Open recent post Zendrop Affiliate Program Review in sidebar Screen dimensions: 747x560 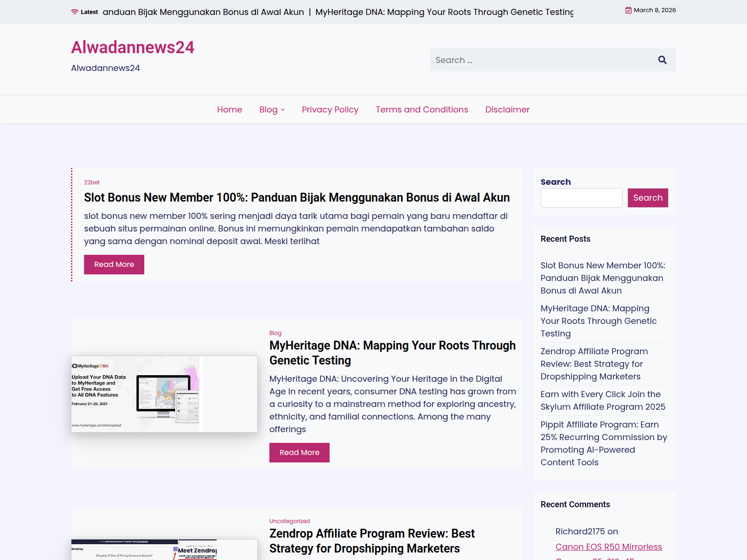pos(594,364)
